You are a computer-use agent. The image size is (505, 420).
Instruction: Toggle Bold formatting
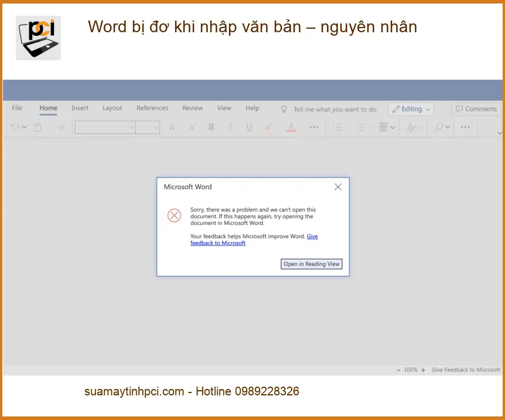point(211,127)
